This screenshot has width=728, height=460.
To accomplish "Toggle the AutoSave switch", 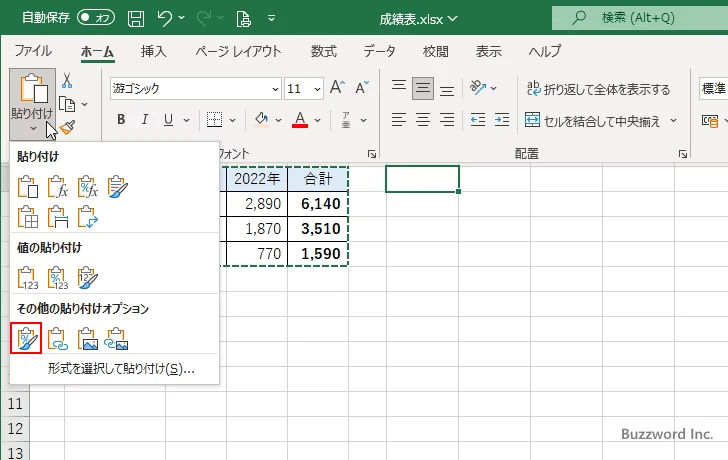I will pyautogui.click(x=96, y=18).
